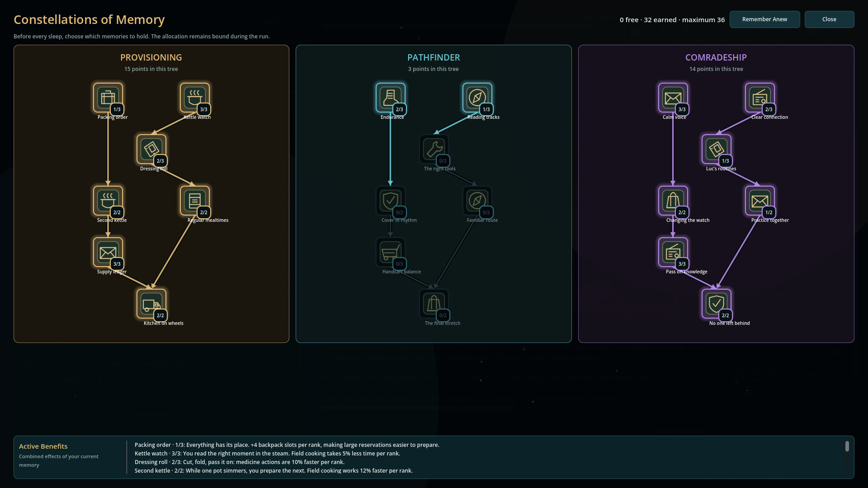Choose the Dressing roll node
Image resolution: width=868 pixels, height=488 pixels.
pyautogui.click(x=151, y=149)
